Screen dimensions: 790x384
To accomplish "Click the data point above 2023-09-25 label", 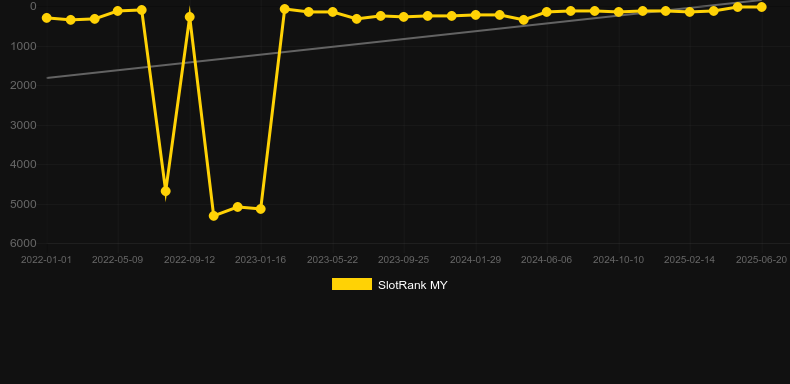I will pyautogui.click(x=404, y=17).
